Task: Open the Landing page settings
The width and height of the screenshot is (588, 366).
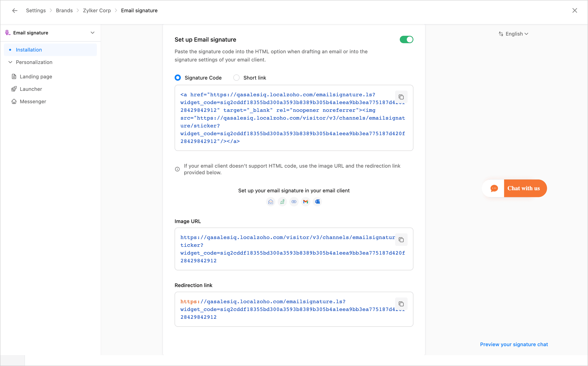Action: 36,76
